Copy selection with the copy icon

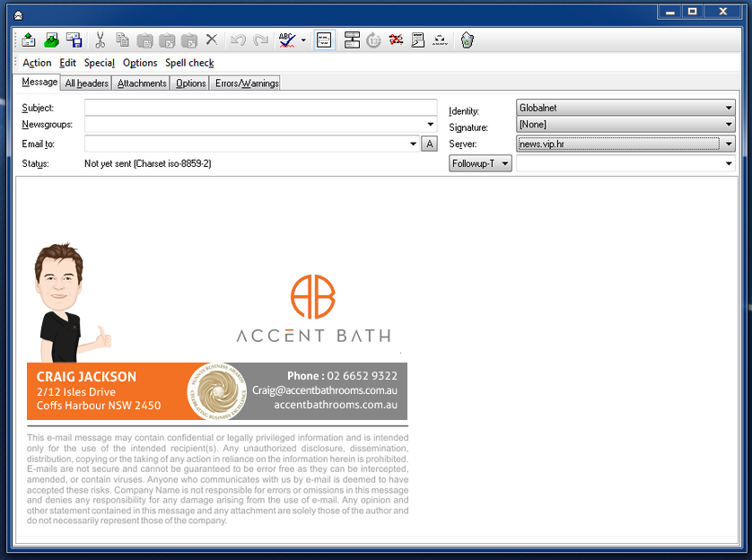[x=122, y=40]
